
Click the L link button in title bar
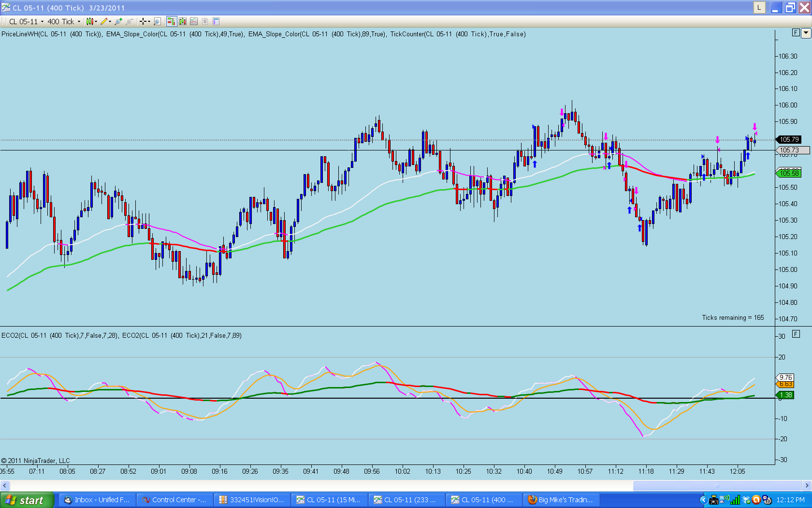[759, 8]
